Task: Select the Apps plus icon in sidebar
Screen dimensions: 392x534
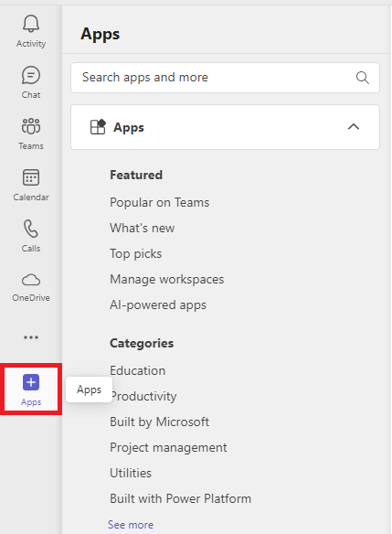Action: 31,382
